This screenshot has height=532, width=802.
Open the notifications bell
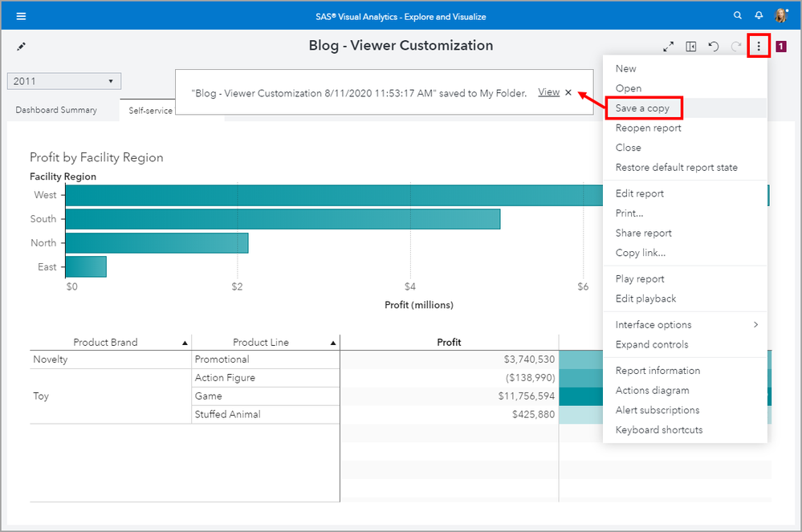(x=759, y=16)
